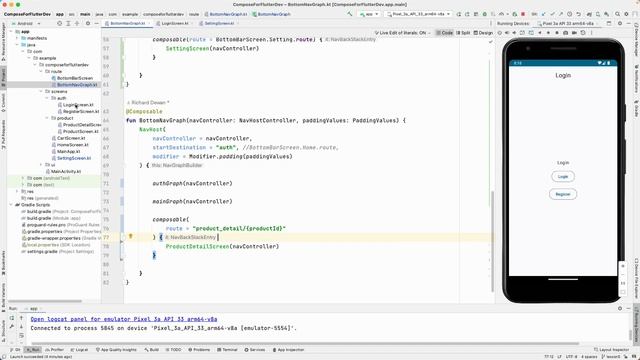Viewport: 640px width, 360px height.
Task: Collapse the 'auth' folder arrow
Action: pos(47,98)
